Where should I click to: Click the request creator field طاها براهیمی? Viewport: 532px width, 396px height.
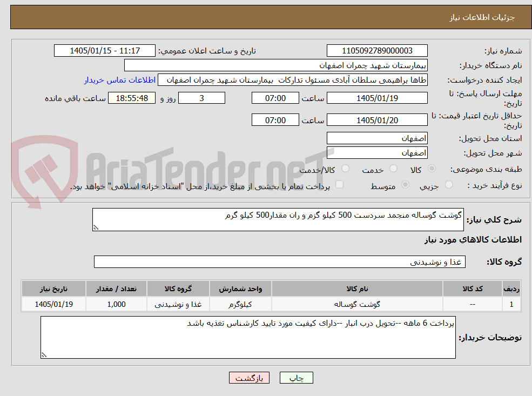292,80
